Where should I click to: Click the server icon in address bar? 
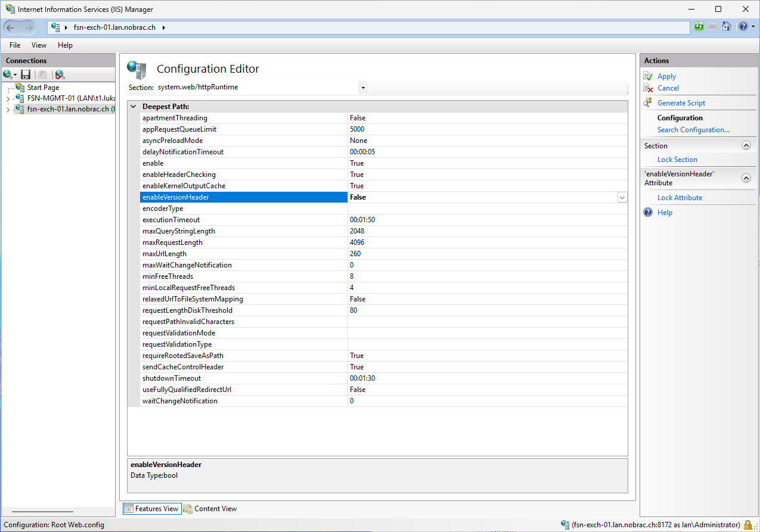point(56,27)
